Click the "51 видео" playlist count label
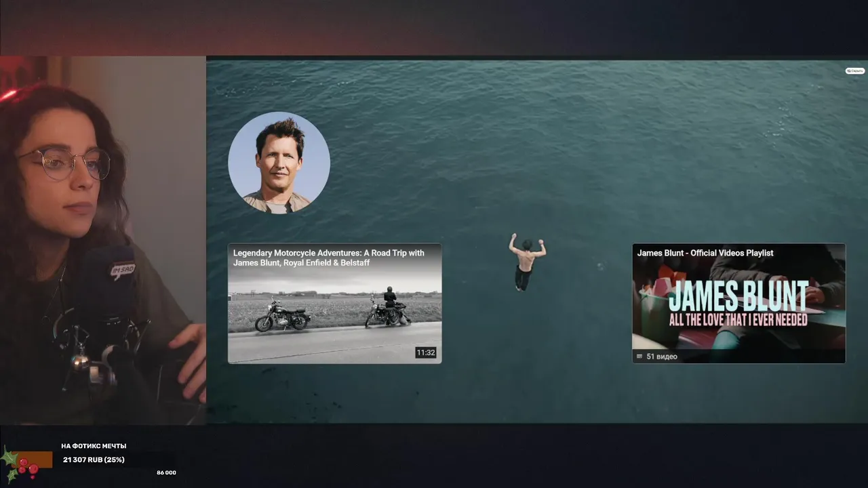The image size is (868, 488). coord(661,357)
